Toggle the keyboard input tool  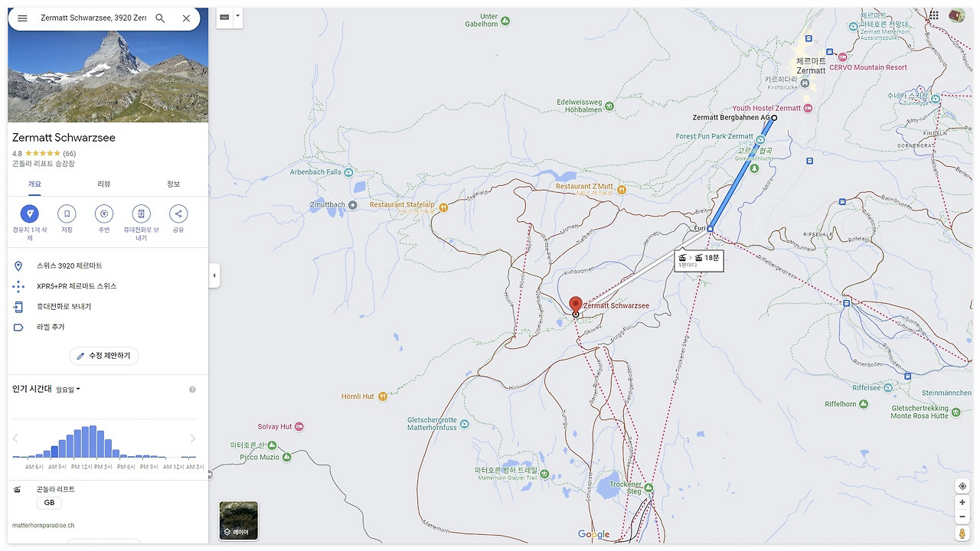224,17
